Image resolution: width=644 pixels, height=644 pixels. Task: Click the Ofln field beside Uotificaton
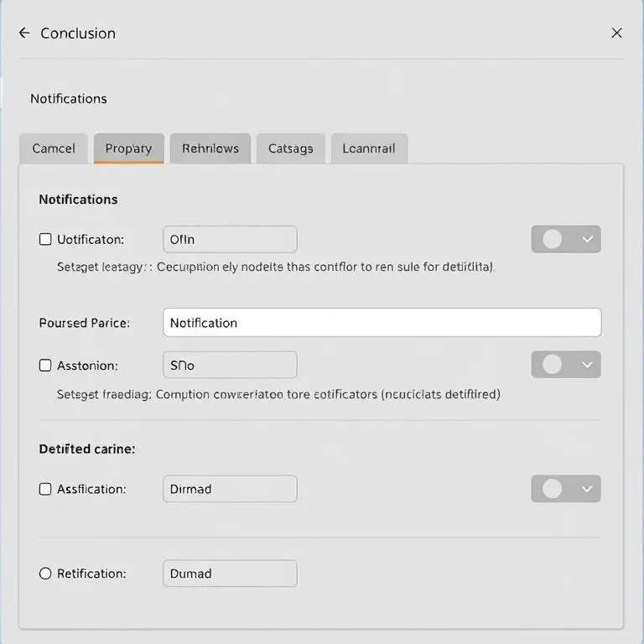click(230, 239)
